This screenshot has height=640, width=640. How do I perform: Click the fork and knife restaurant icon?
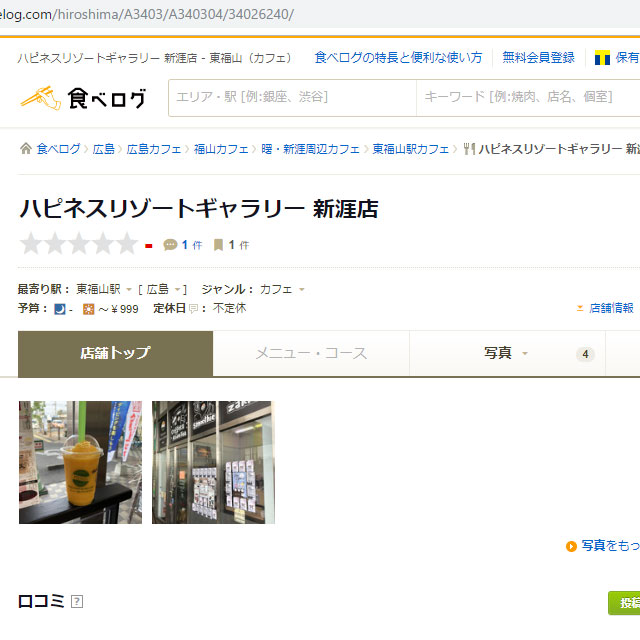(469, 149)
